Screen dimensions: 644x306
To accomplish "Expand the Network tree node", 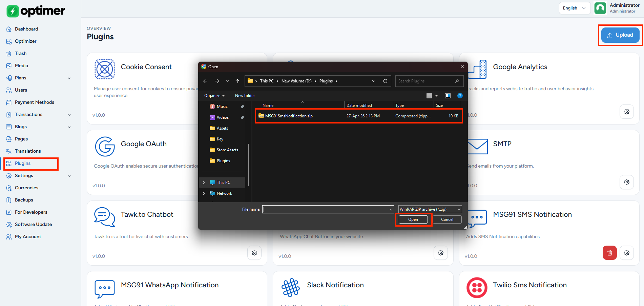I will (x=204, y=193).
